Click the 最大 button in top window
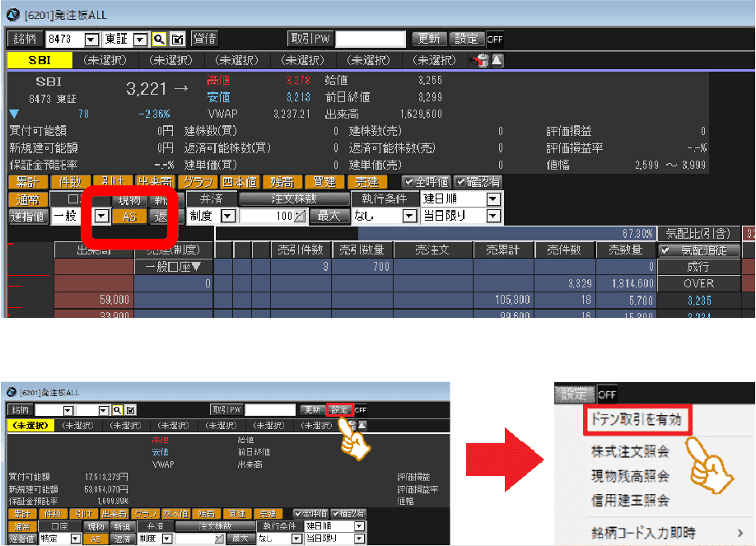The image size is (756, 546). click(329, 216)
